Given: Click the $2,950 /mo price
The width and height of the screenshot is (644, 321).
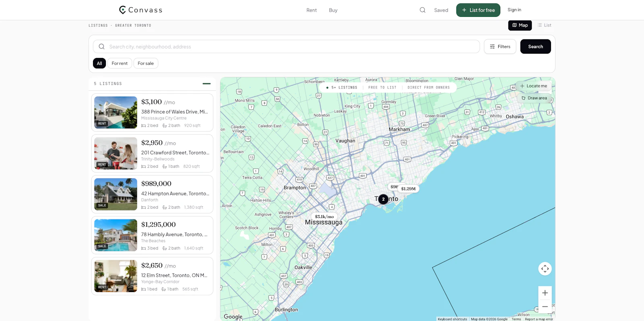Looking at the screenshot, I should point(159,143).
